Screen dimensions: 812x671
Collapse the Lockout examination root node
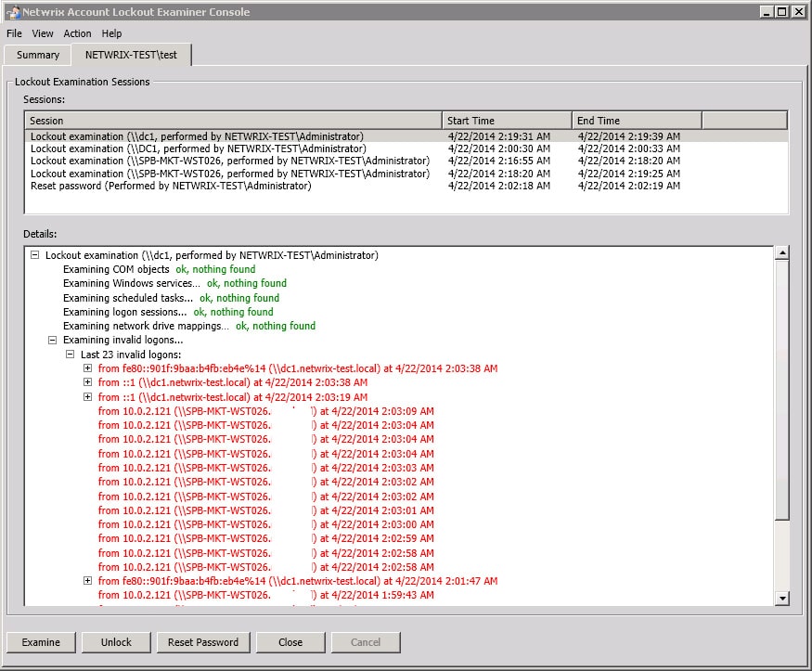(x=35, y=255)
